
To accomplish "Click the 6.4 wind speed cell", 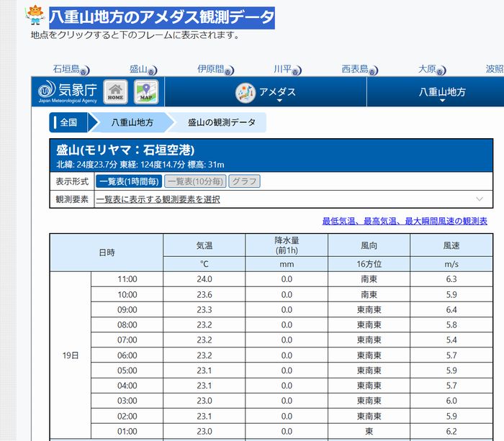I will pos(451,309).
